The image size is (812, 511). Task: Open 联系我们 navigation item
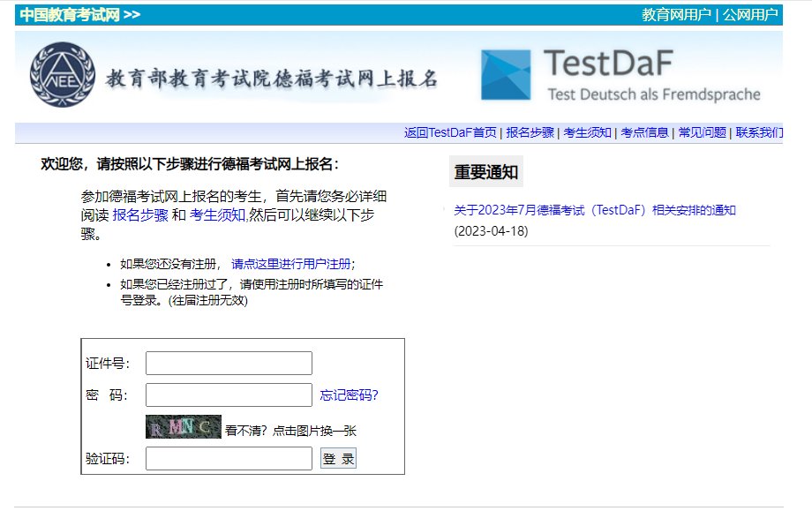pos(759,132)
